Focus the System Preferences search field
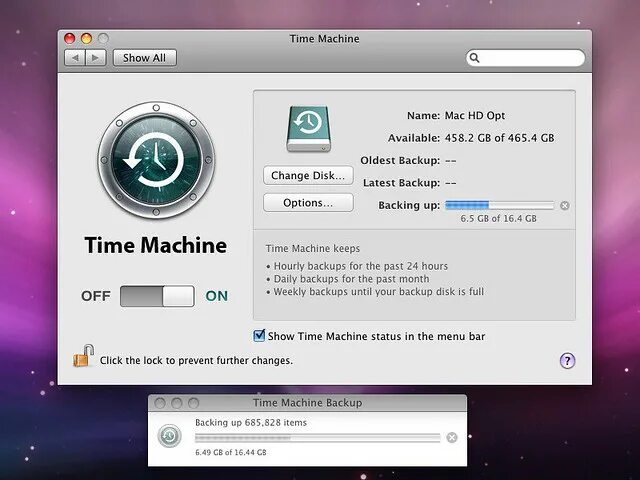Image resolution: width=640 pixels, height=480 pixels. coord(525,58)
